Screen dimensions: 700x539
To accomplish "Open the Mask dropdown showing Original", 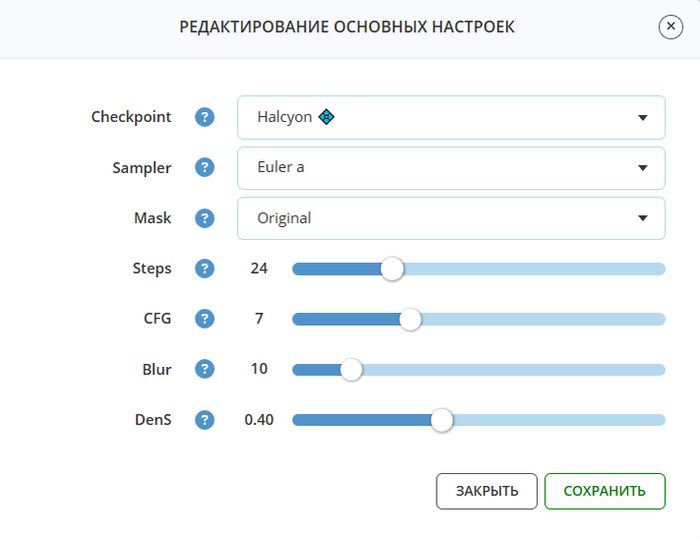I will pos(450,218).
